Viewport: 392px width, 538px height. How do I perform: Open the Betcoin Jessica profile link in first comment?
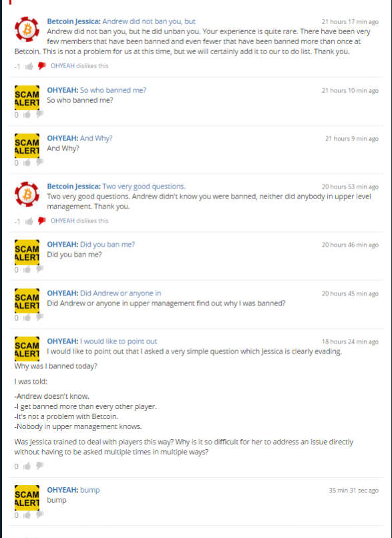tap(73, 21)
